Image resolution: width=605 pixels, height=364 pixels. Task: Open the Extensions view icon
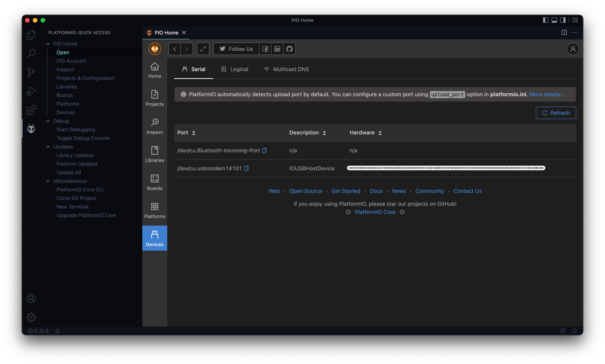click(31, 110)
